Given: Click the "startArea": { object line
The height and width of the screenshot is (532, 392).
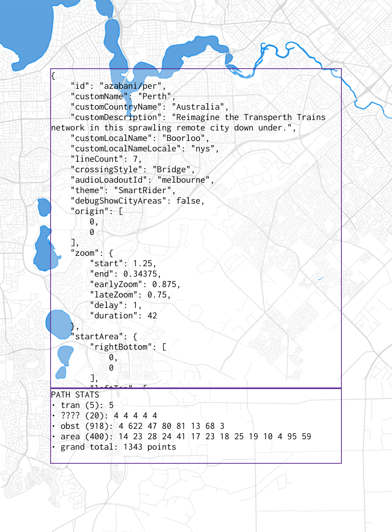Looking at the screenshot, I should [x=104, y=336].
